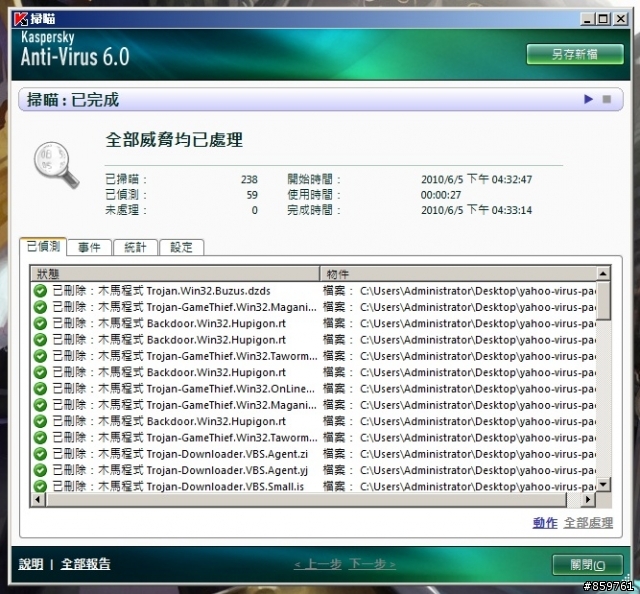Click the start time 04:32:47 value
Screen dimensions: 640x594
(476, 179)
